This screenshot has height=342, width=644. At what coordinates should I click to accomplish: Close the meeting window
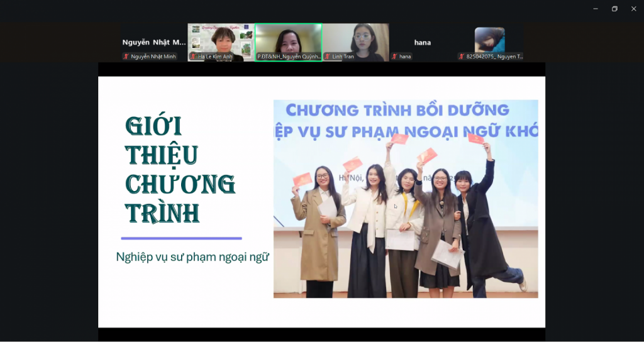point(633,9)
